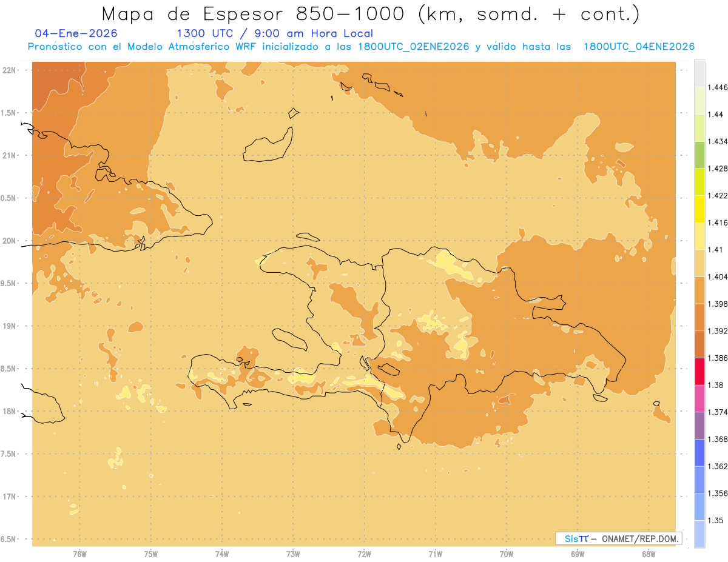Click the colorbar value label '1.368'
Image resolution: width=728 pixels, height=562 pixels.
tap(718, 440)
